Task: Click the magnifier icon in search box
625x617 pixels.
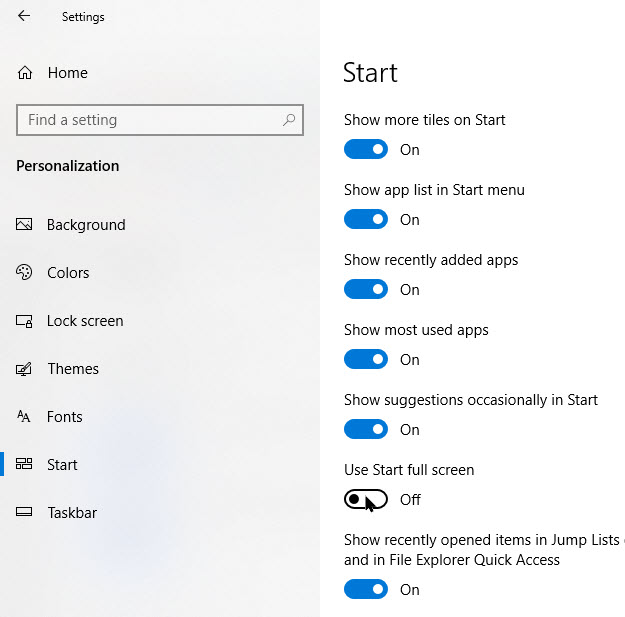Action: (289, 120)
